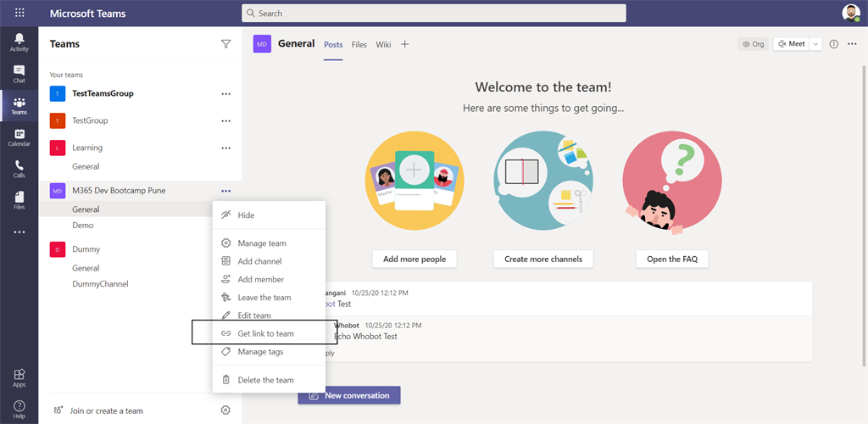Show more apps ellipsis in left rail
This screenshot has height=424, width=868.
pyautogui.click(x=19, y=232)
